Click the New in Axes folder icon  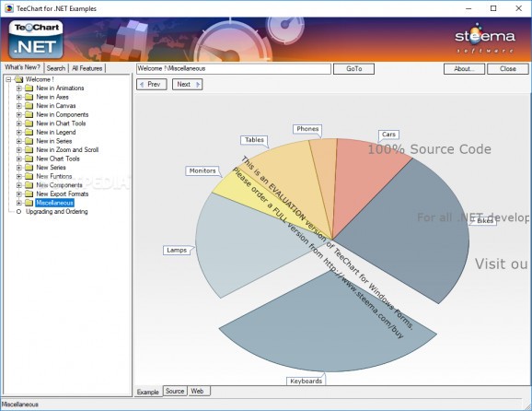[x=29, y=97]
